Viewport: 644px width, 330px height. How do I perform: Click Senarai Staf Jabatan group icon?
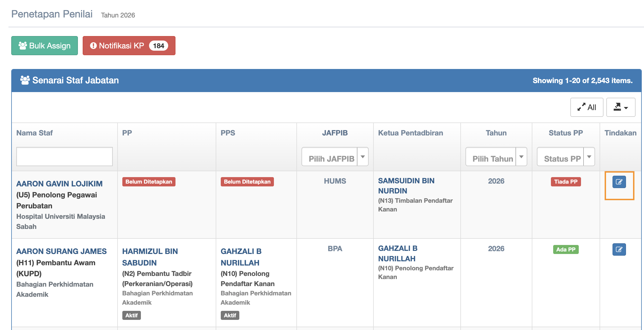click(25, 80)
